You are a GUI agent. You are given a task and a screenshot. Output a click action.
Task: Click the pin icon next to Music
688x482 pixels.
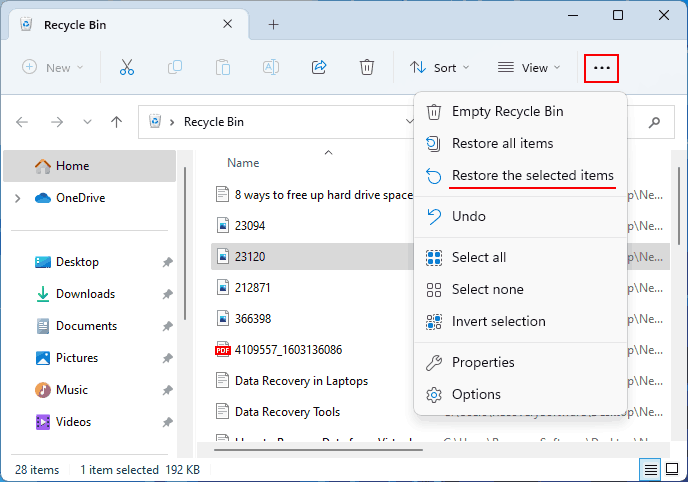[167, 390]
